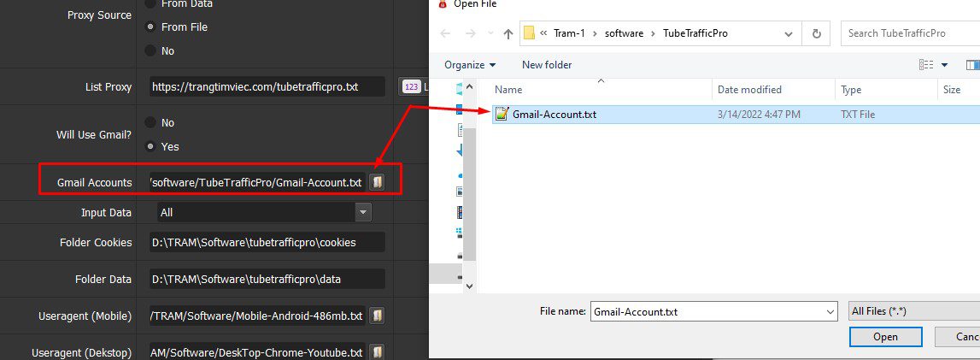The image size is (980, 360).
Task: Click the TXT File type cell
Action: (x=858, y=115)
